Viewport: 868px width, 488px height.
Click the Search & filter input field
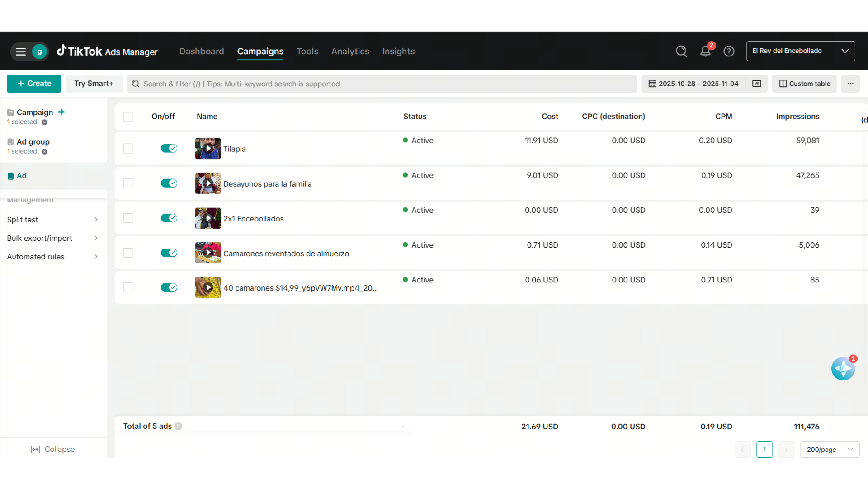click(382, 84)
